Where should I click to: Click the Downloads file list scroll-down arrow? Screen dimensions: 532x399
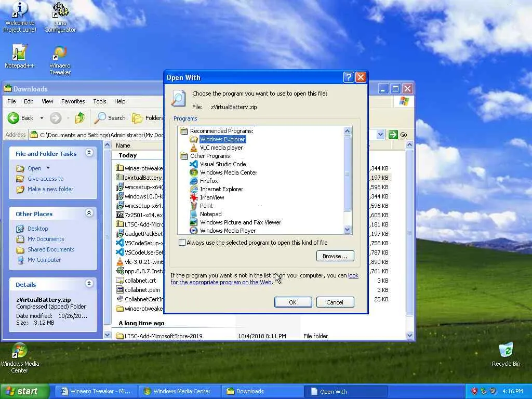click(x=409, y=335)
